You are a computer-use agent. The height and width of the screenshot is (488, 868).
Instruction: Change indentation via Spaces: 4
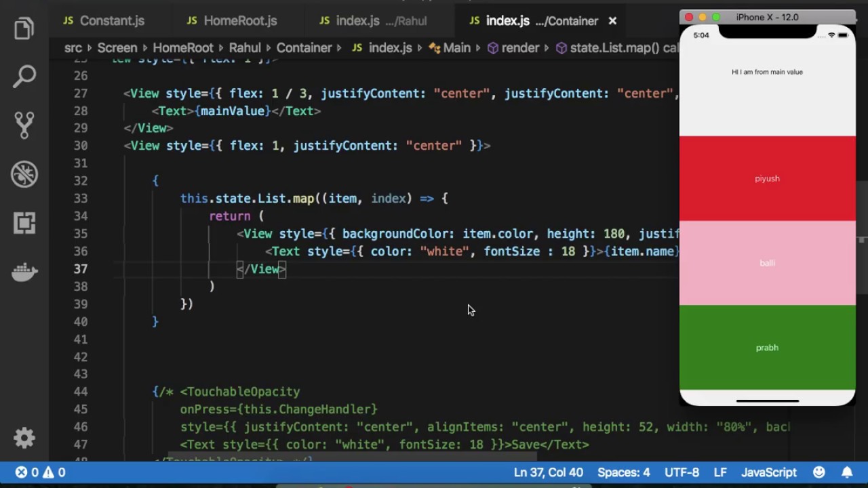pyautogui.click(x=623, y=472)
